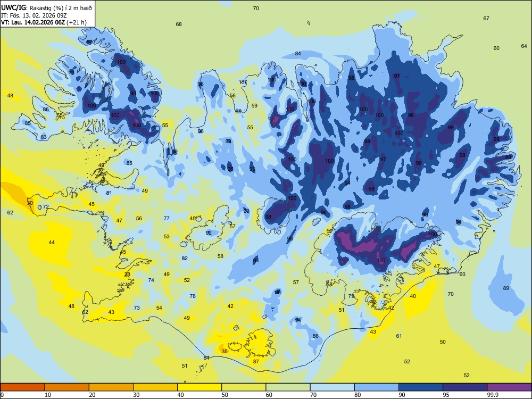Screen dimensions: 532x399
Task: Click the legend tick label '0'
Action: 2,395
